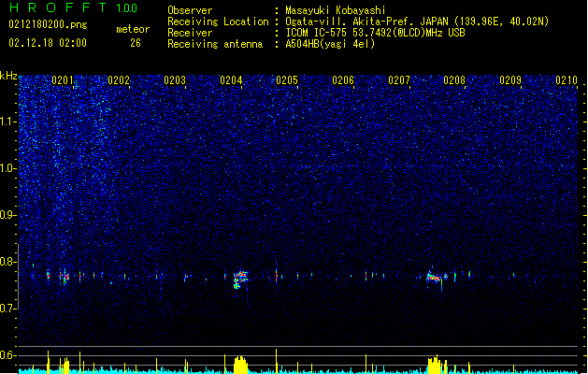Viewport: 588px width, 374px height.
Task: Click the 0.9 kHz axis label
Action: coord(7,215)
